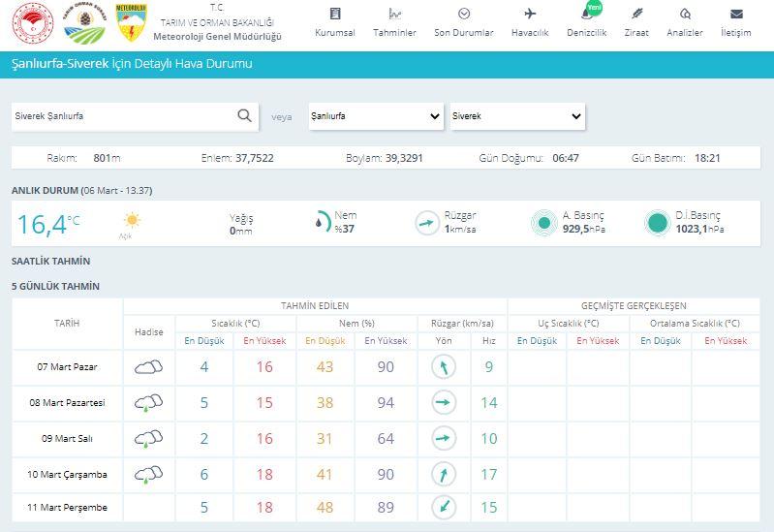Click the Meteoroloji Genel Müdürlüğü title
The width and height of the screenshot is (774, 532).
click(x=217, y=37)
